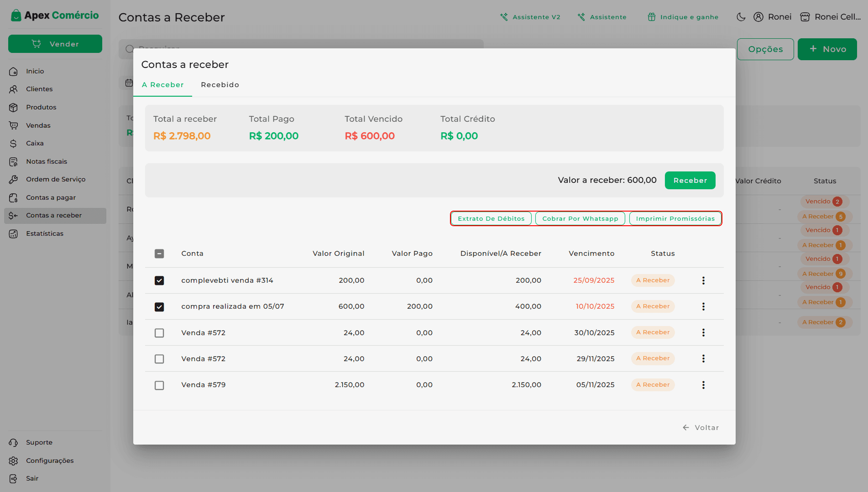
Task: Click the Vendas cart icon
Action: [x=13, y=125]
